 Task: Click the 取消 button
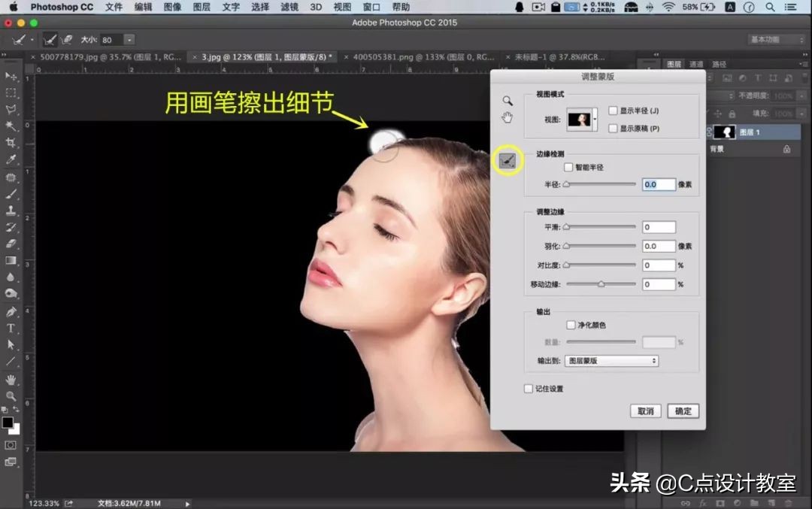pos(645,411)
